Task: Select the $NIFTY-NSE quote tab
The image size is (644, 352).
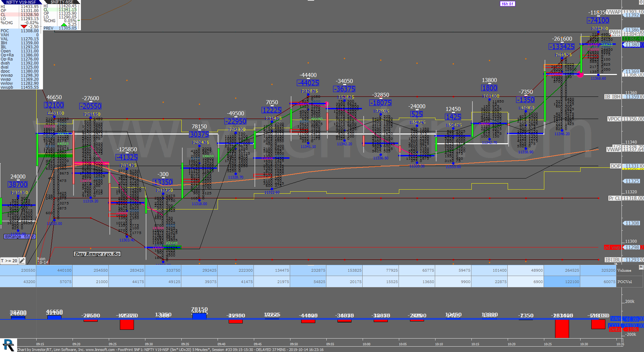Action: [x=62, y=2]
